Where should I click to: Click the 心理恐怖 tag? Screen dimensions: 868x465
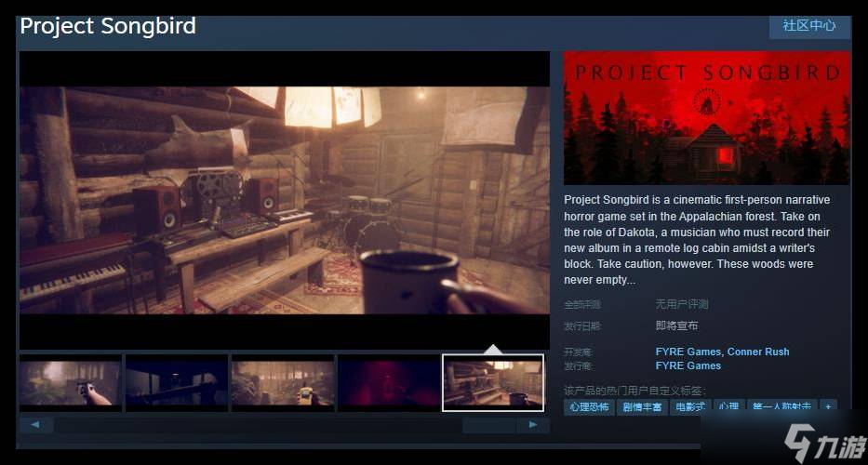pos(589,407)
